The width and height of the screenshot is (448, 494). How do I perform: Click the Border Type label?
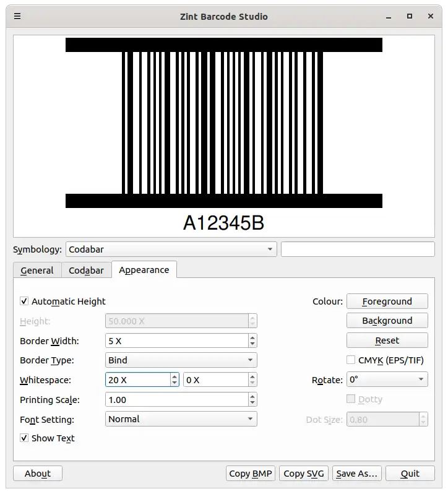(47, 360)
